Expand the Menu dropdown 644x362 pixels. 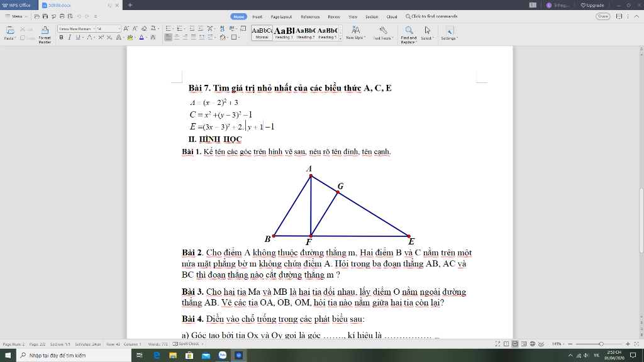click(x=16, y=16)
